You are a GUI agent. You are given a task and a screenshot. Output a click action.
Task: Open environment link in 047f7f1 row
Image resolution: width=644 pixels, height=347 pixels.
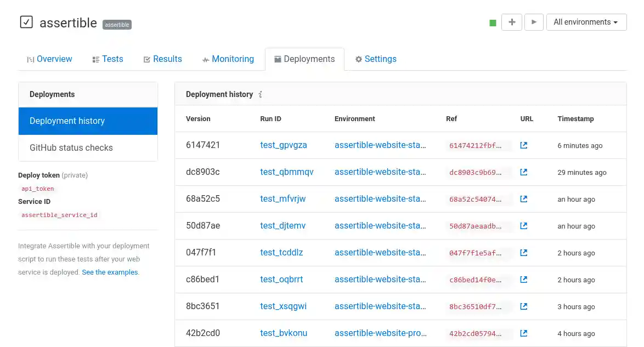(x=380, y=253)
